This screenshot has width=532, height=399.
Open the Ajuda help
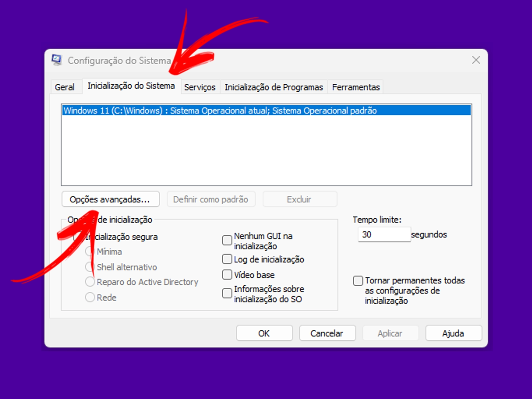(x=453, y=333)
